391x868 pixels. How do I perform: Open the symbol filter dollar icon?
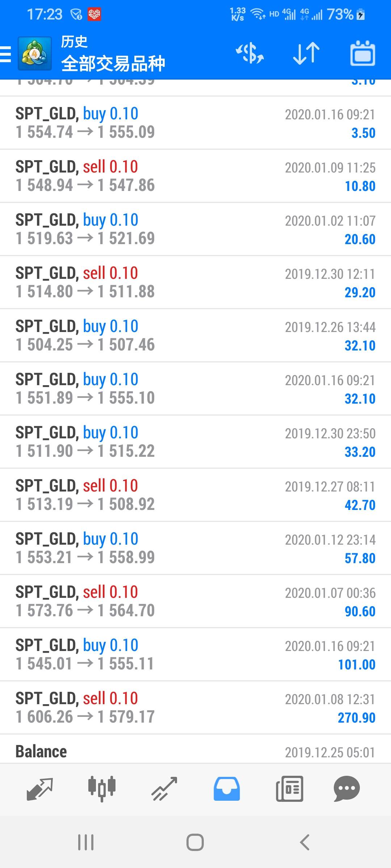point(250,54)
